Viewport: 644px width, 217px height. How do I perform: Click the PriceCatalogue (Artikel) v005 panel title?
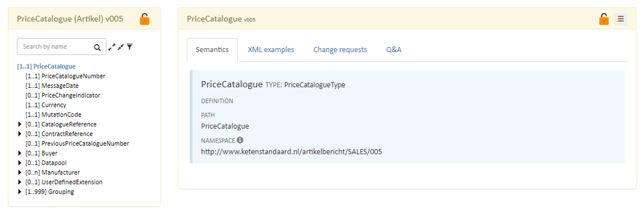tap(70, 18)
